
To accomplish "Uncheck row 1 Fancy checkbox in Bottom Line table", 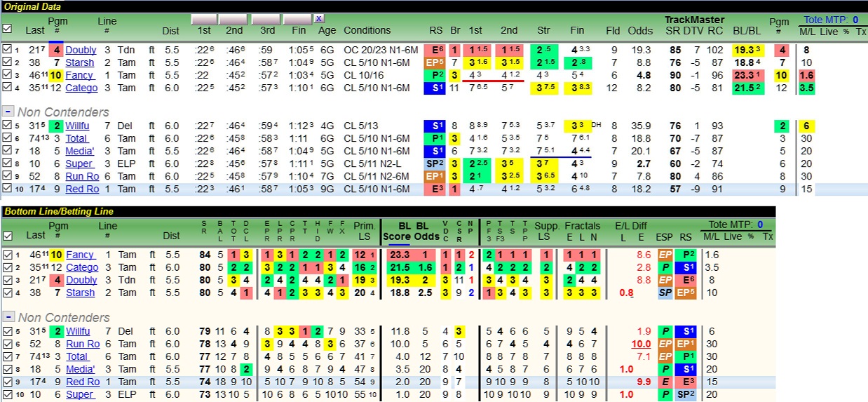I will (x=7, y=255).
